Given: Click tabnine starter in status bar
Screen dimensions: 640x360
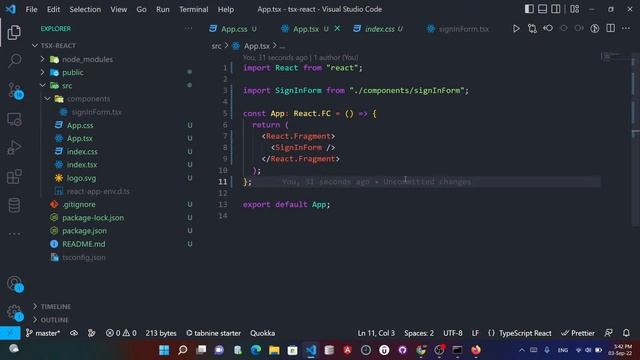Looking at the screenshot, I should [x=213, y=333].
